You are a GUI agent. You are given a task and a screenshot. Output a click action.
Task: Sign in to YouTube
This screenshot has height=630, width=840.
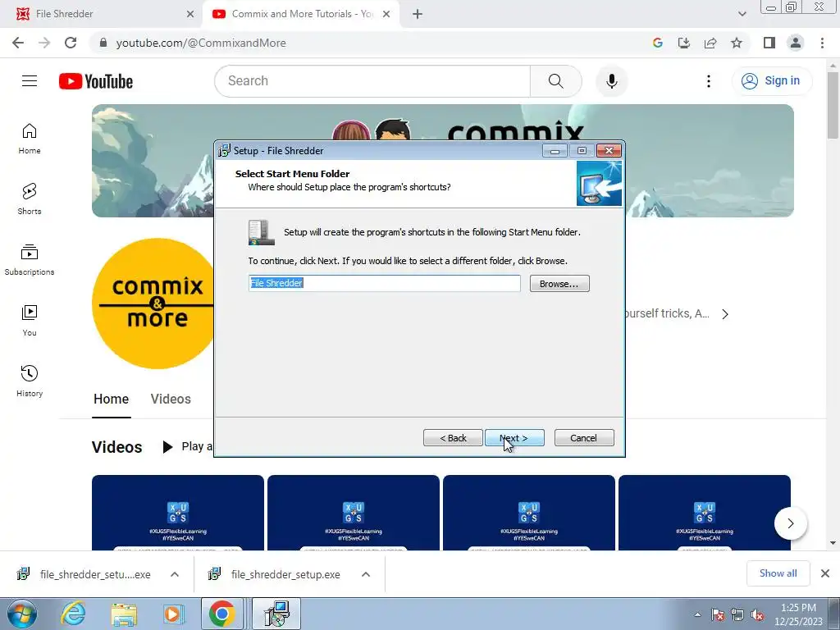(771, 81)
